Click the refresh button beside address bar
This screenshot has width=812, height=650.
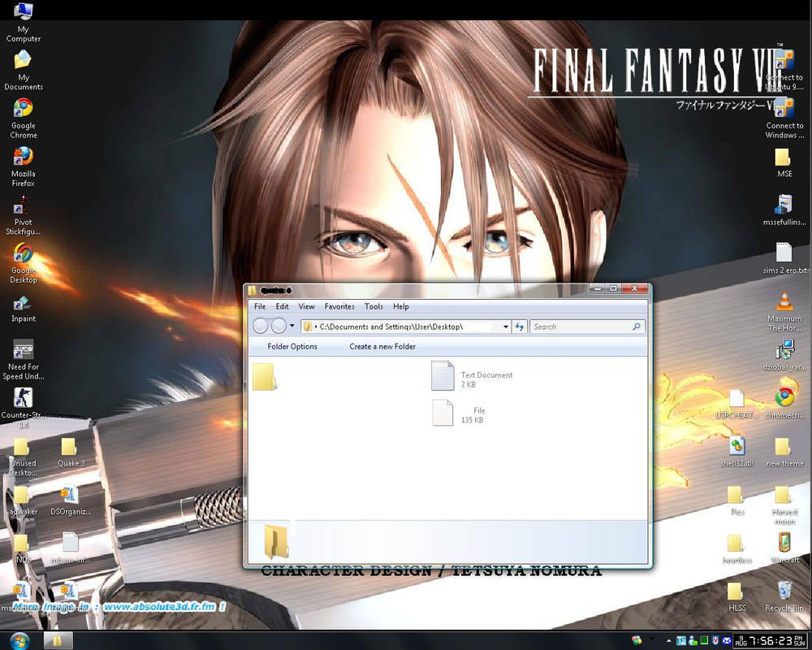520,327
